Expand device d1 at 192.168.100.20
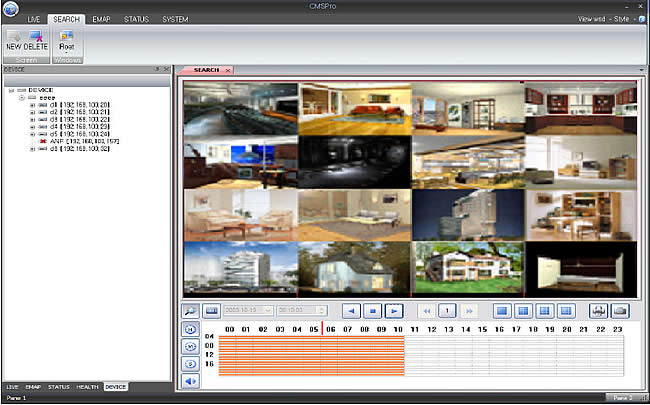 tap(32, 105)
